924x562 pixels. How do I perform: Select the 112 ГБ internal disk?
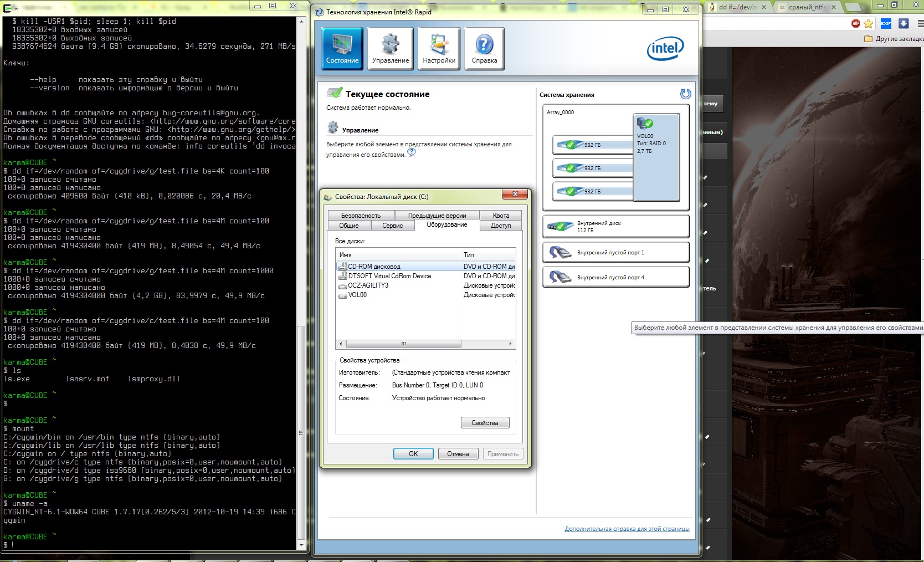[615, 226]
